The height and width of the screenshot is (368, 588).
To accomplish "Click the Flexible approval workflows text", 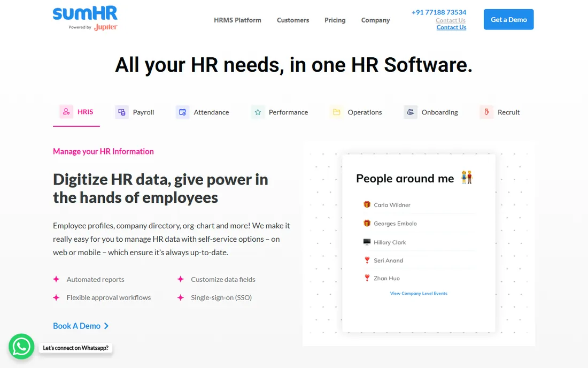I will [109, 297].
